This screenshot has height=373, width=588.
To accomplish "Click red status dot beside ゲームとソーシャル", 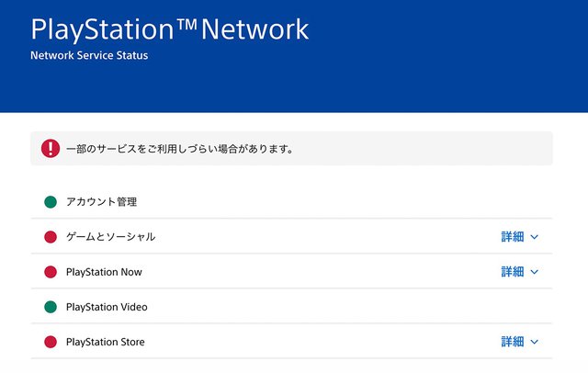I will (x=51, y=237).
